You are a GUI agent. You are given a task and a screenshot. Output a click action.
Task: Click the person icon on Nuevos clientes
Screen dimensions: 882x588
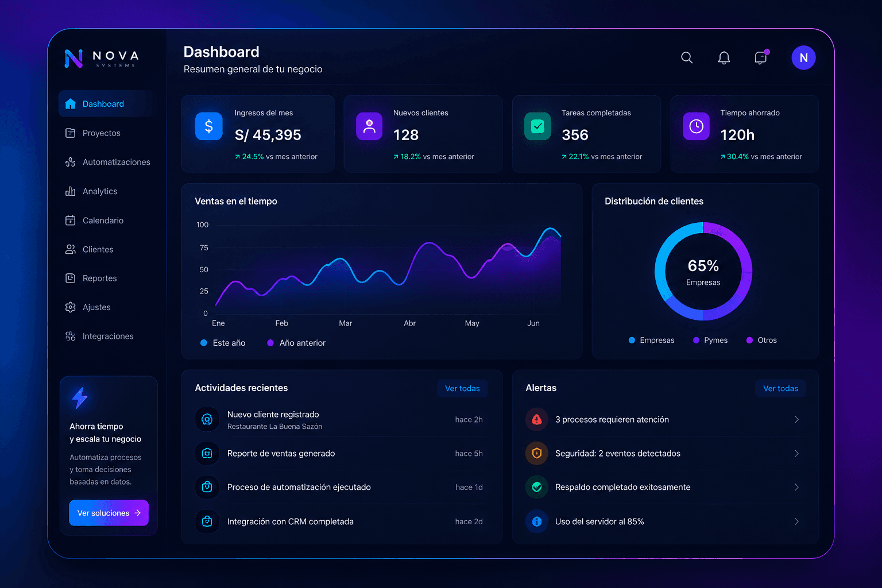pos(369,126)
